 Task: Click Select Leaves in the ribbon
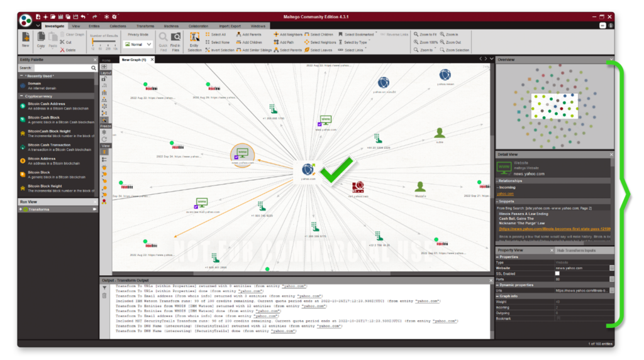318,50
